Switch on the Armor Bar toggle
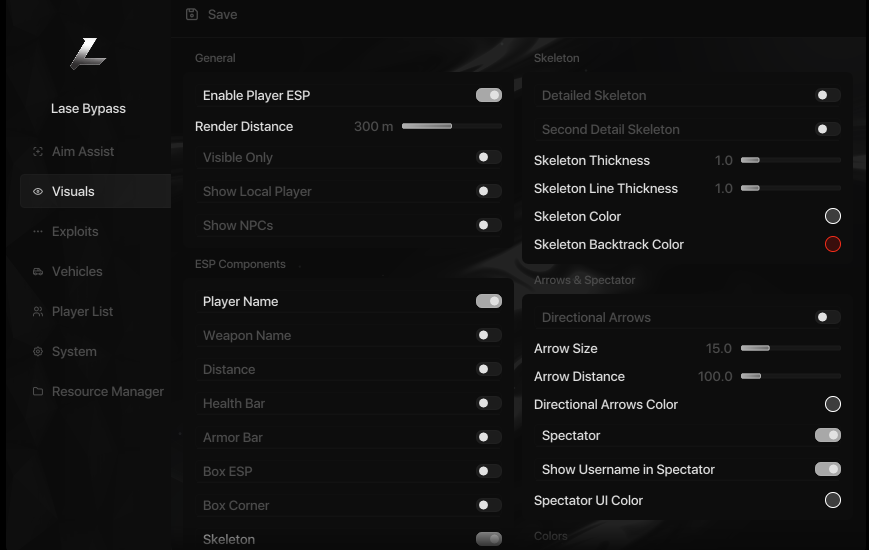The image size is (869, 550). pos(489,437)
